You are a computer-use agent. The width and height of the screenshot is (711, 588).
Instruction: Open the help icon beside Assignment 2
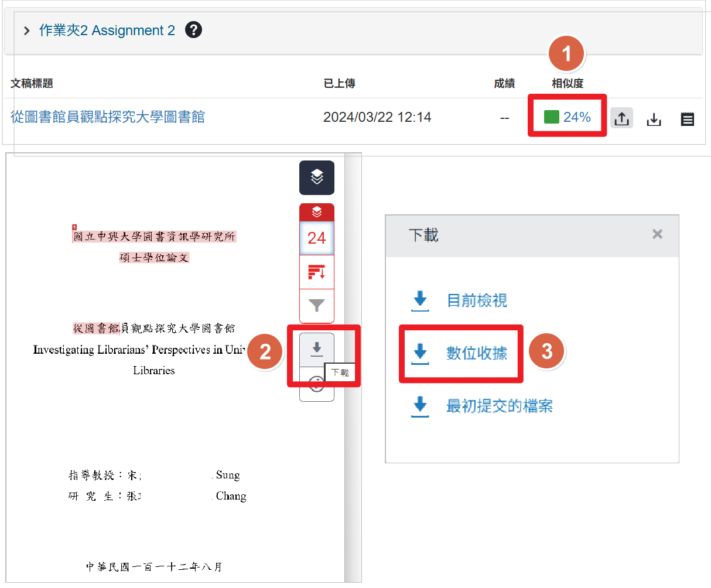pyautogui.click(x=193, y=29)
